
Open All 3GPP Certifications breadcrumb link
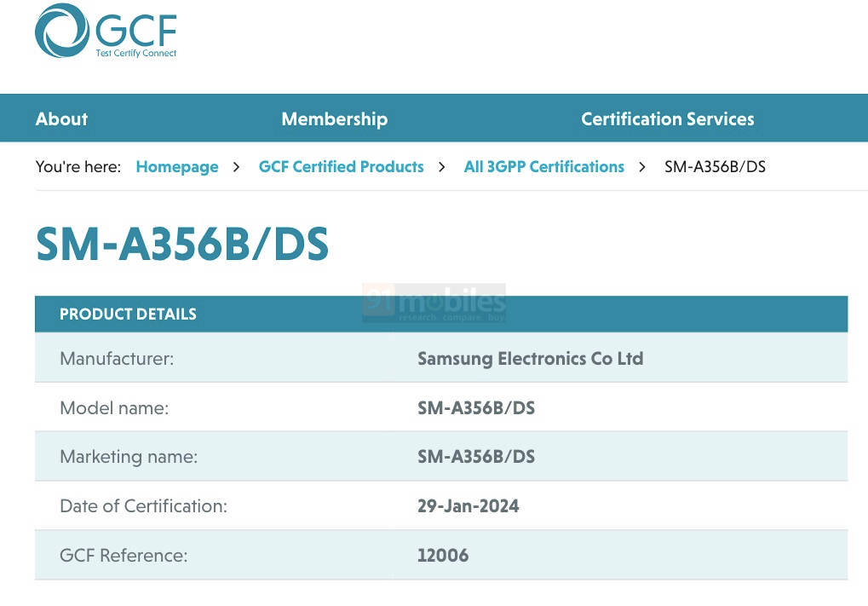(543, 167)
